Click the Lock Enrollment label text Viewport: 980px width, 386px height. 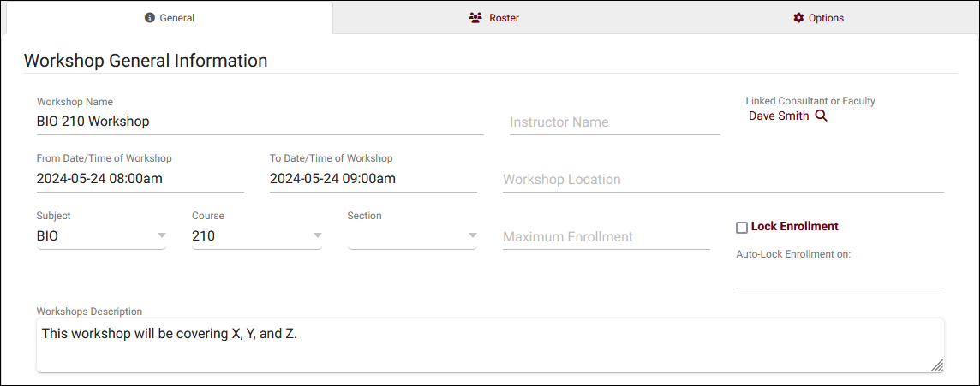(x=794, y=227)
